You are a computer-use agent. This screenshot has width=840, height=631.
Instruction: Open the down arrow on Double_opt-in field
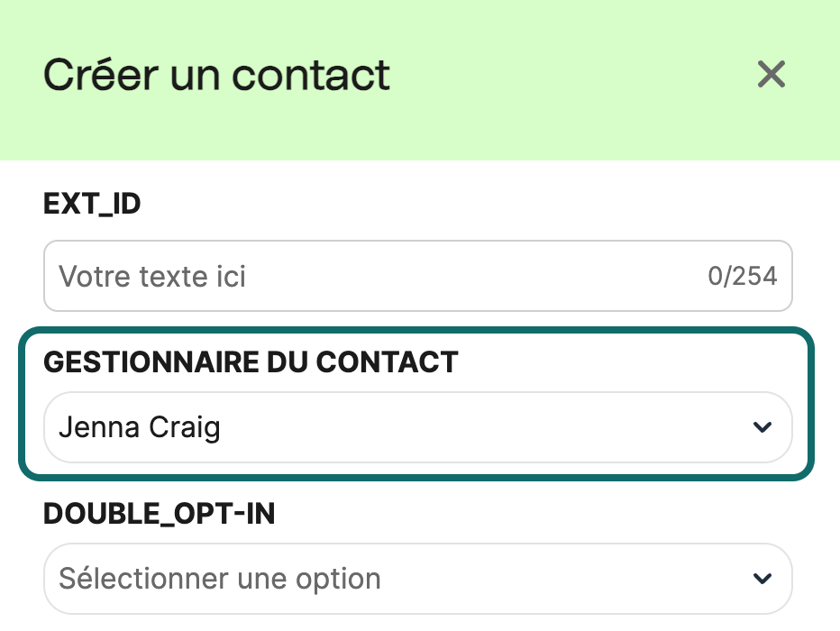coord(762,578)
